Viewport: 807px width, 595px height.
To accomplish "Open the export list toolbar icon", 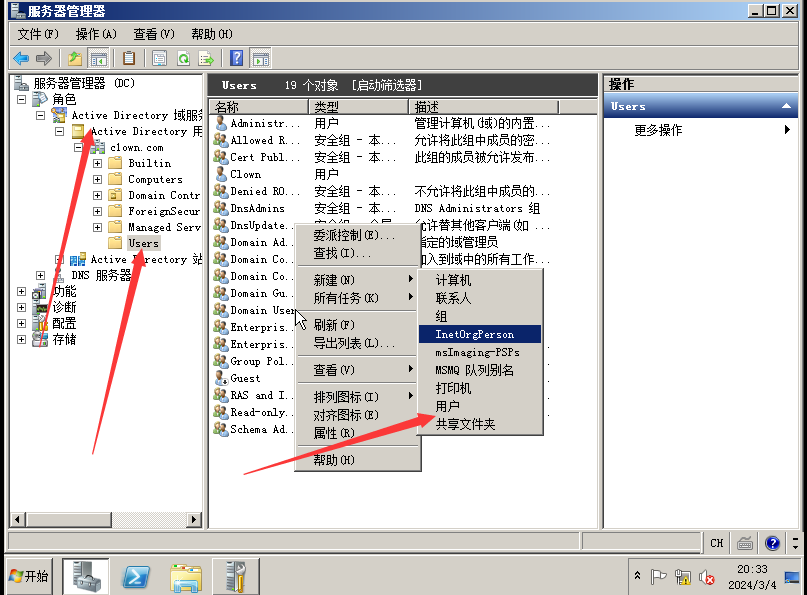I will pyautogui.click(x=205, y=58).
